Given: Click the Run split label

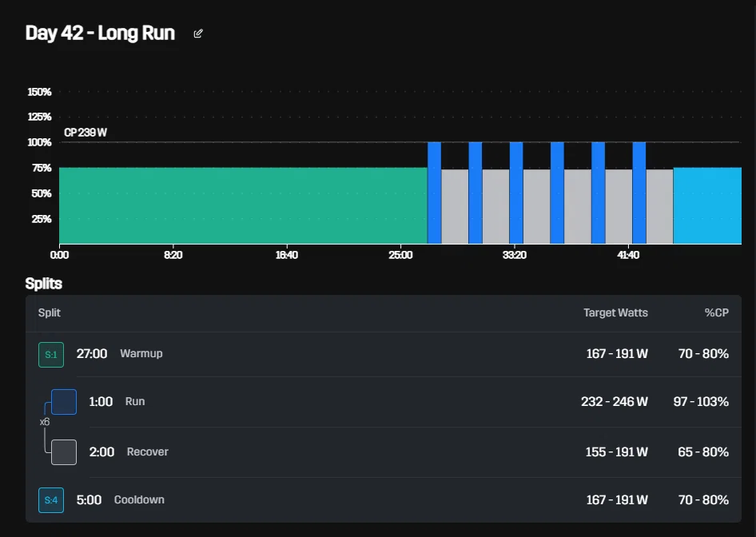Looking at the screenshot, I should (135, 401).
